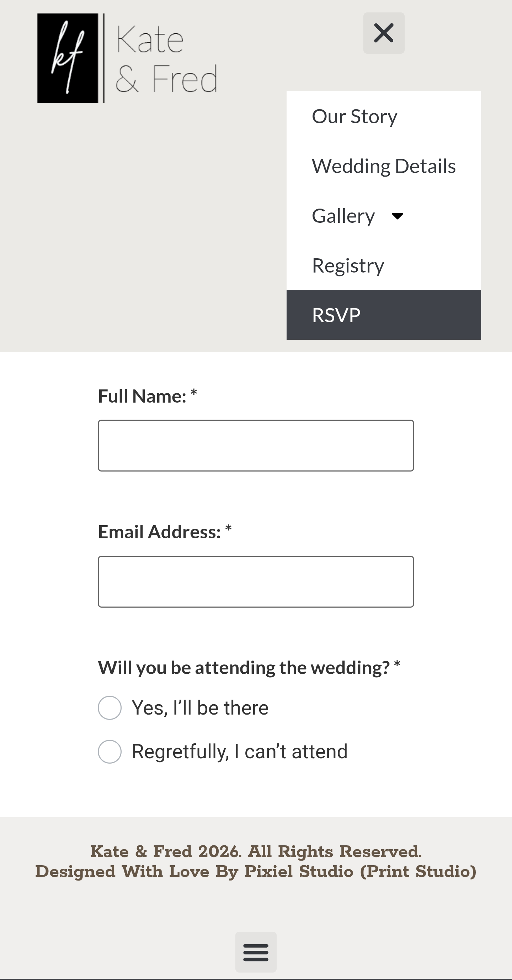Choose the "Regretfully, I can't attend" radio button
The image size is (512, 980).
110,752
